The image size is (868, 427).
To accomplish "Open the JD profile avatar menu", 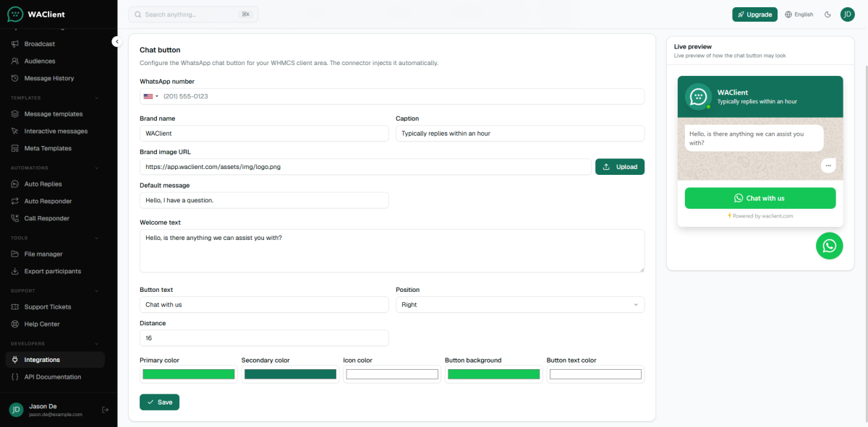I will pos(848,14).
